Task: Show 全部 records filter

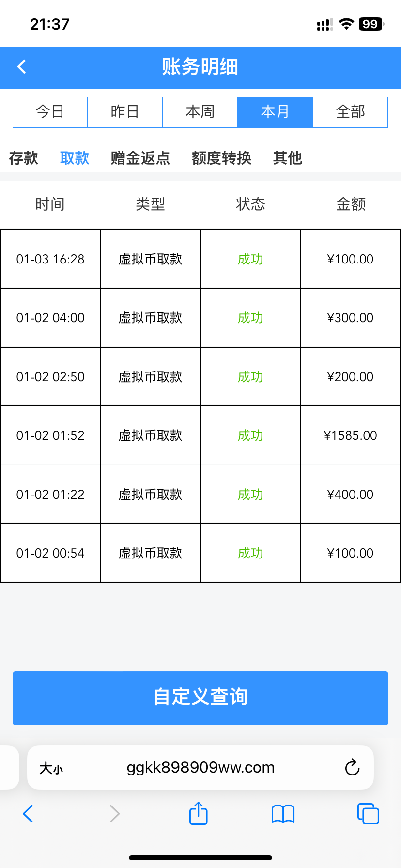Action: click(350, 112)
